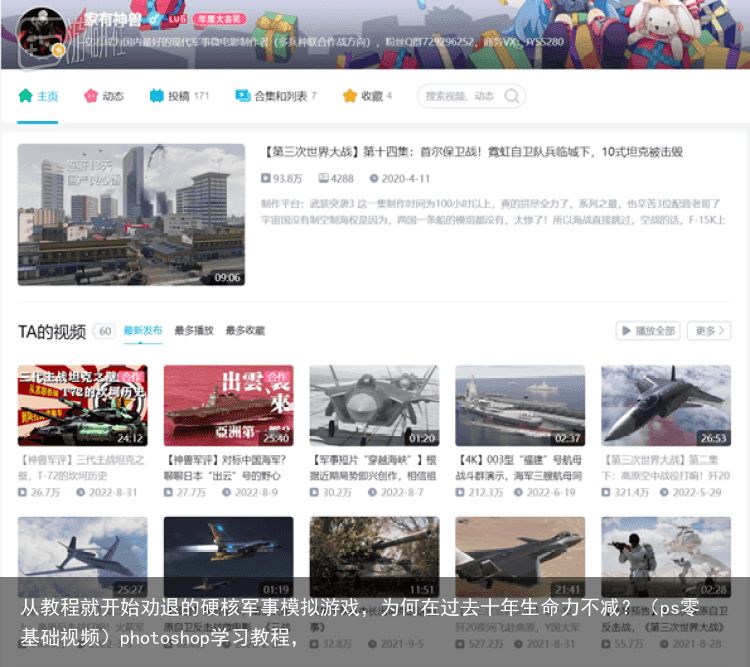
Task: Click the 年度大会员 membership badge
Action: [x=220, y=19]
